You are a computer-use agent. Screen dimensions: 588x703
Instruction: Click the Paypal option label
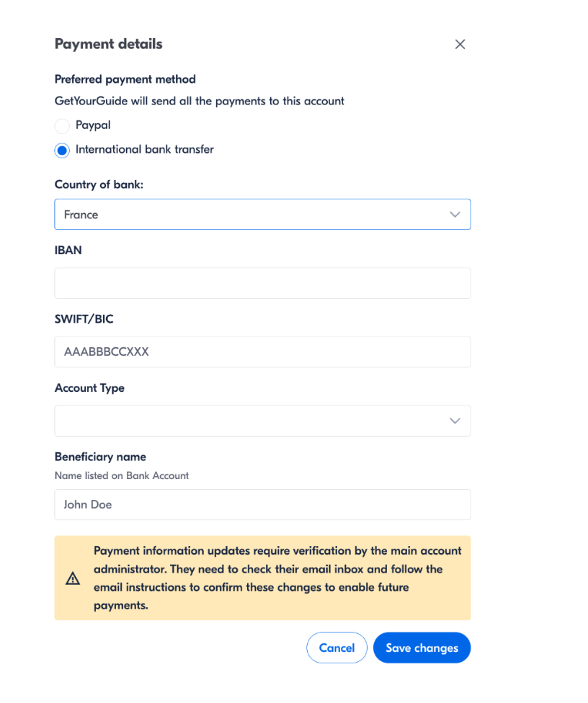point(93,125)
